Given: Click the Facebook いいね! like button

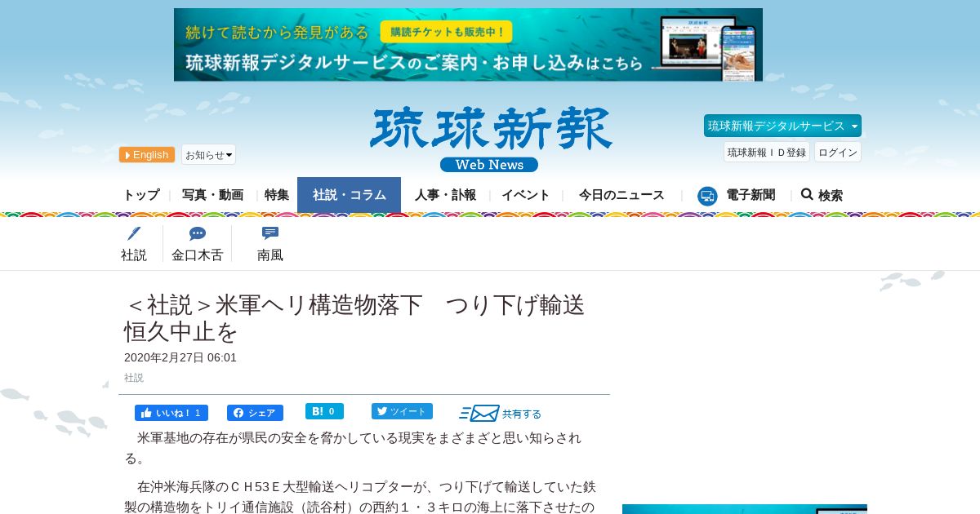Looking at the screenshot, I should point(171,413).
